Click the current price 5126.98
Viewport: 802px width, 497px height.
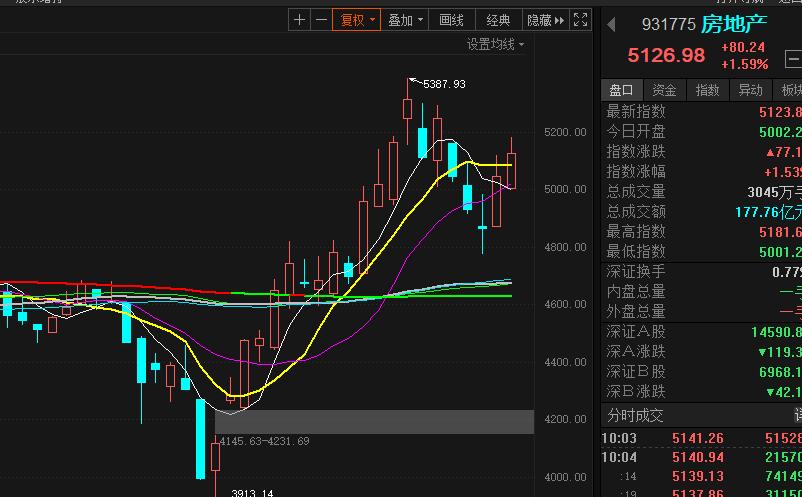[666, 55]
